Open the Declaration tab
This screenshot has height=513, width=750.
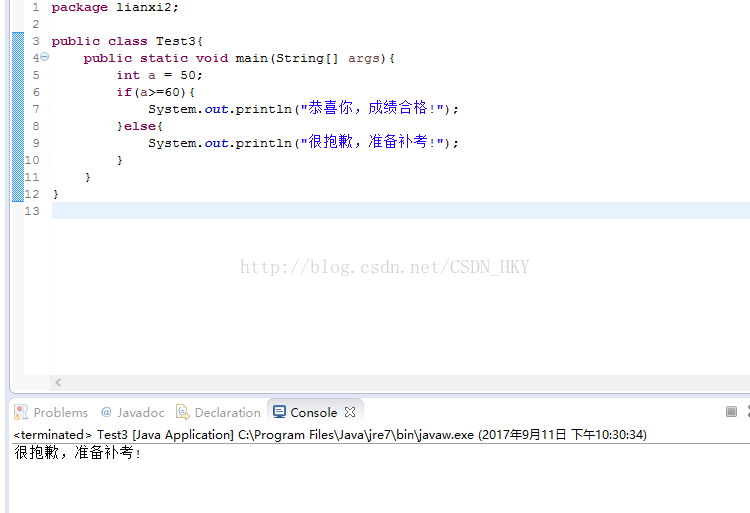[219, 412]
